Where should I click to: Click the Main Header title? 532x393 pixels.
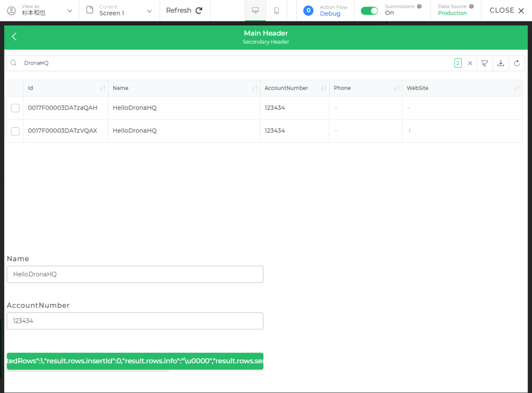point(266,33)
